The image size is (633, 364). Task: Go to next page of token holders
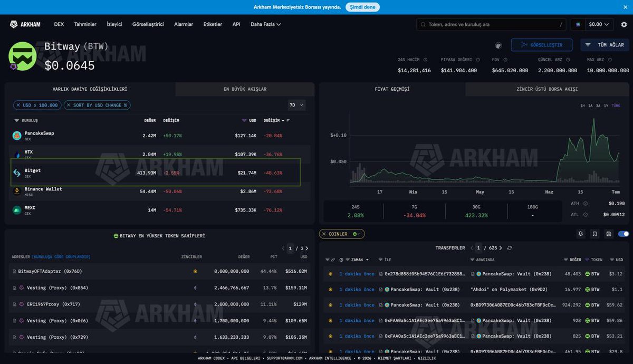coord(307,248)
